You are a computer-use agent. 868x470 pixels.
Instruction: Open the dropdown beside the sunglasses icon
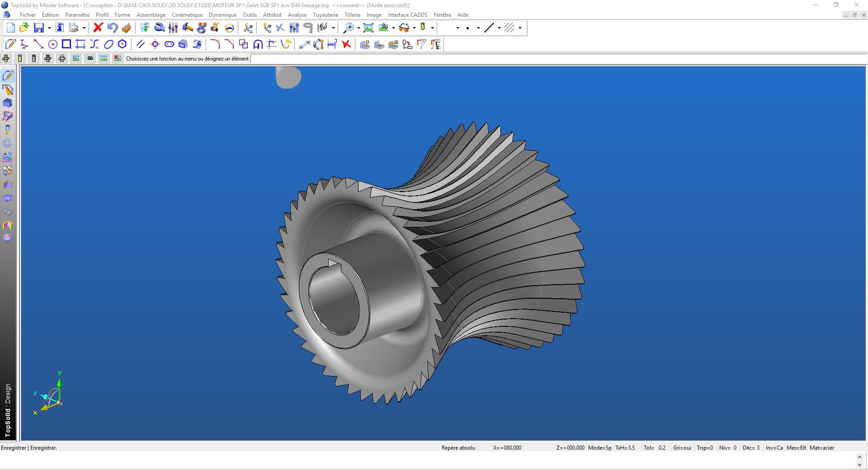click(x=414, y=28)
